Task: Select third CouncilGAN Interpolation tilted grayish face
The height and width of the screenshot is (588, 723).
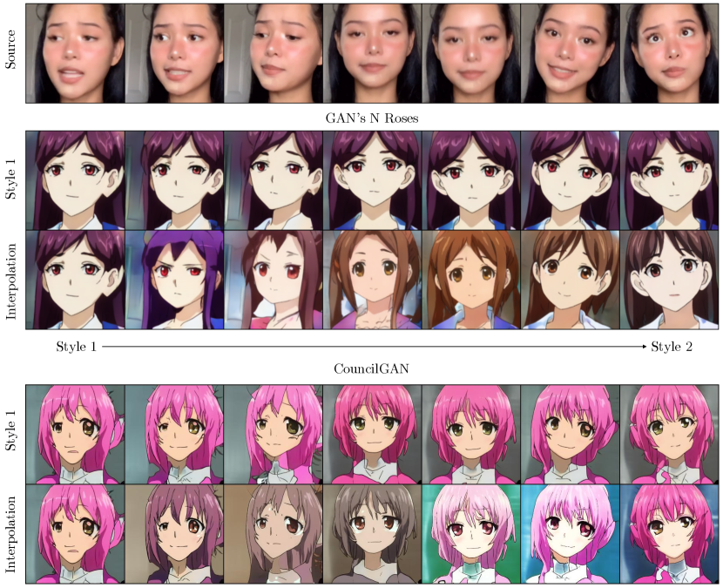Action: coord(274,534)
